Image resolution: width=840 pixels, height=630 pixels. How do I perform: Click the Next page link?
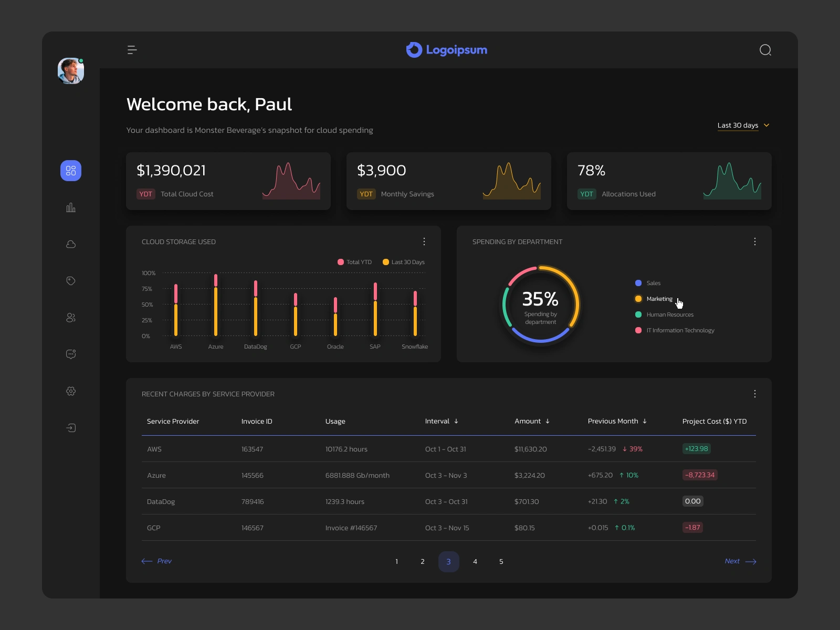pyautogui.click(x=741, y=561)
